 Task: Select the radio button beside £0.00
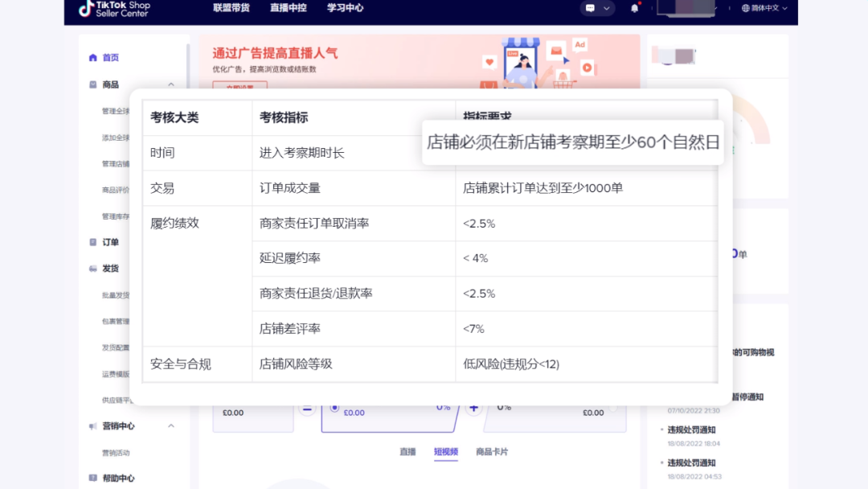point(334,407)
